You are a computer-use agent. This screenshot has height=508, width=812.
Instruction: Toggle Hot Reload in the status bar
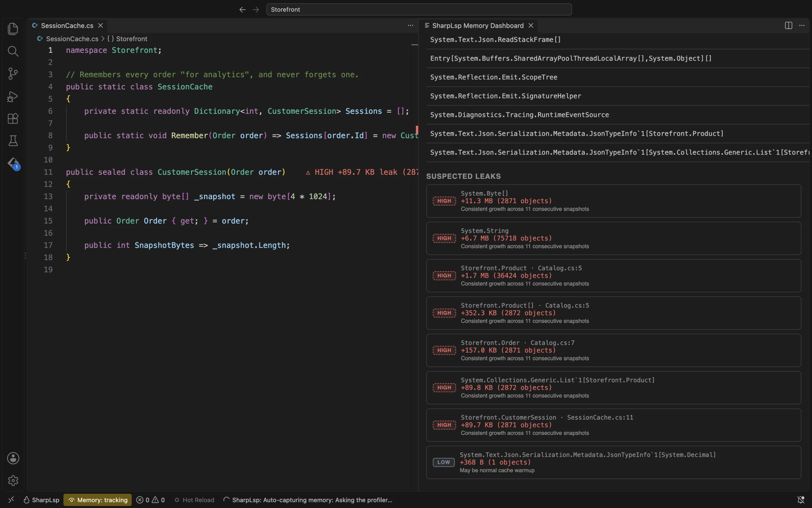(194, 500)
